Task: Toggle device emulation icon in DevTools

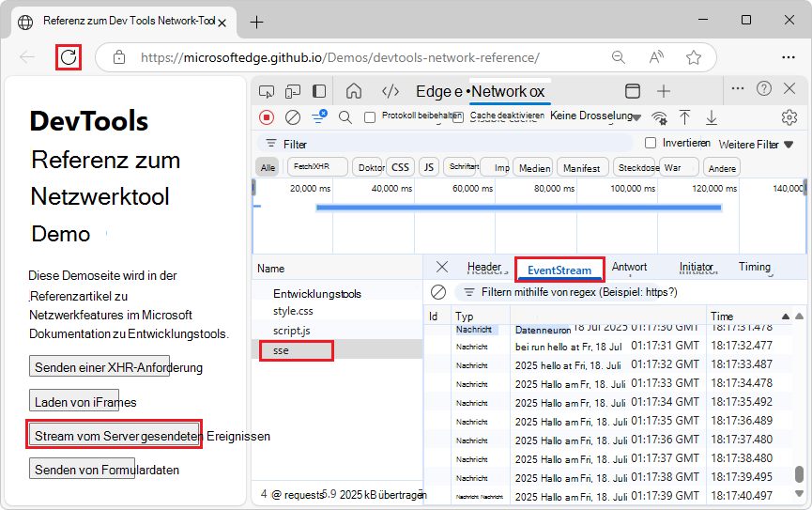Action: [x=293, y=91]
